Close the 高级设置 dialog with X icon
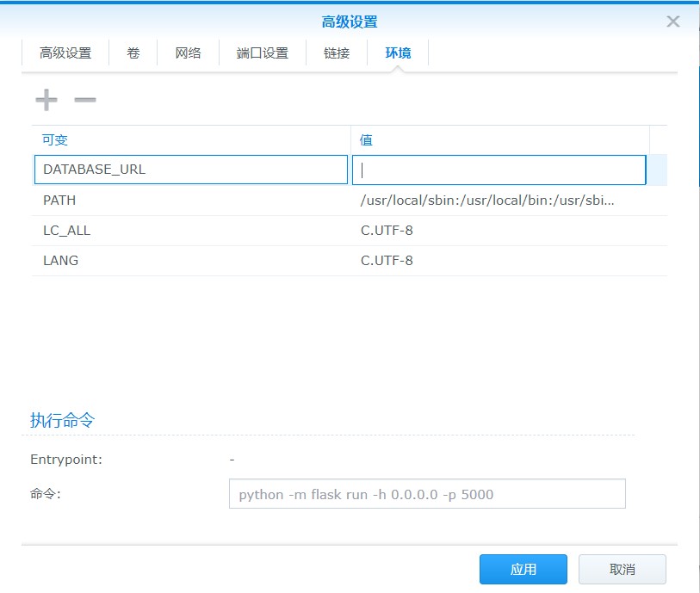Screen dimensions: 700x593 pos(672,22)
